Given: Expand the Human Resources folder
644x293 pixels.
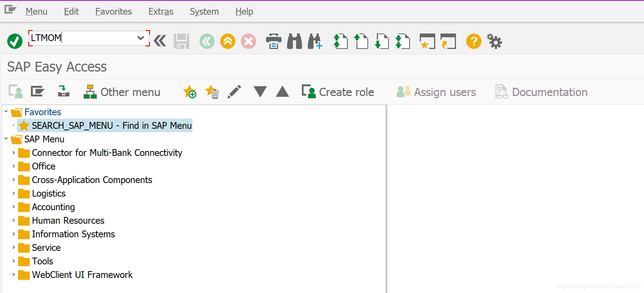Looking at the screenshot, I should 14,220.
